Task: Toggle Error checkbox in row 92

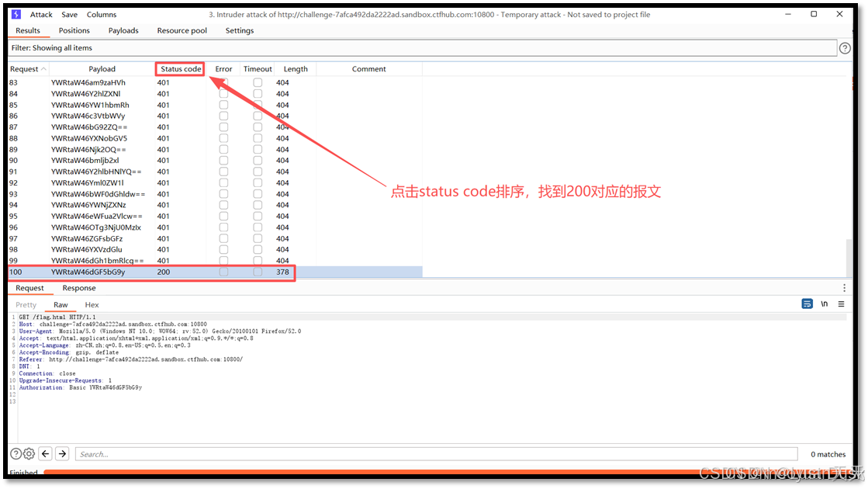Action: click(x=223, y=182)
